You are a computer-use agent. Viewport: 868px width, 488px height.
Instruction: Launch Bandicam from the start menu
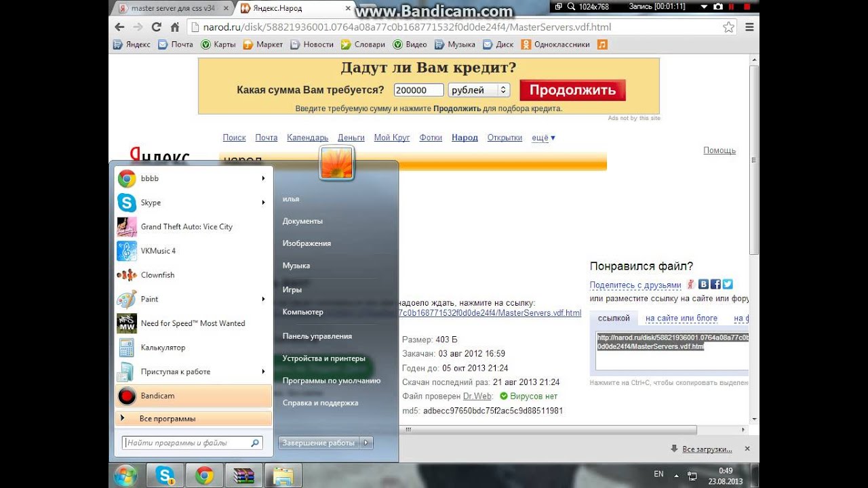[193, 395]
